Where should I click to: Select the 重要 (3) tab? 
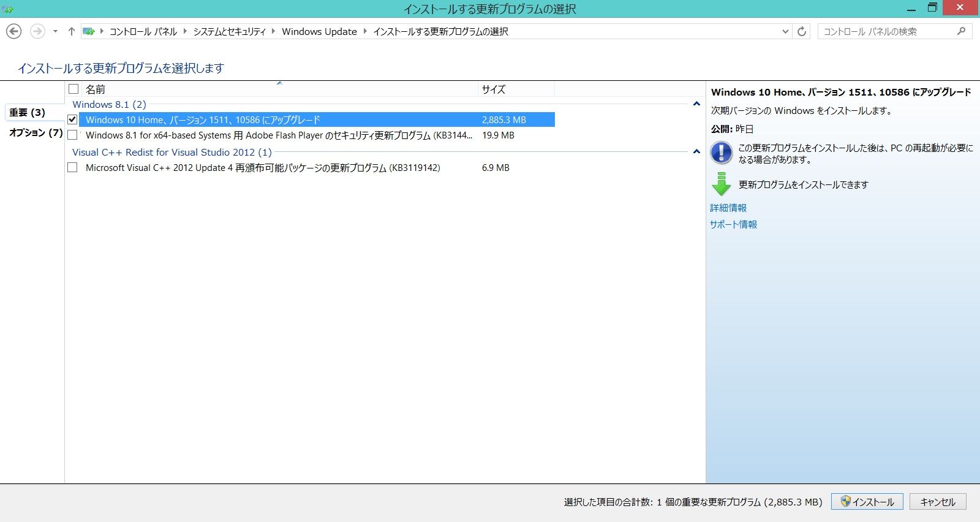pyautogui.click(x=28, y=112)
